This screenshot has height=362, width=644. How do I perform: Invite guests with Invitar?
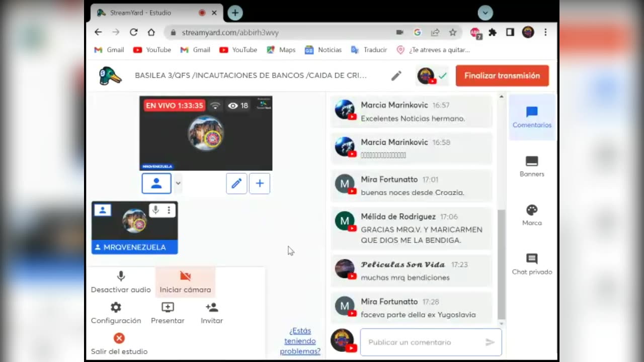[x=212, y=313]
